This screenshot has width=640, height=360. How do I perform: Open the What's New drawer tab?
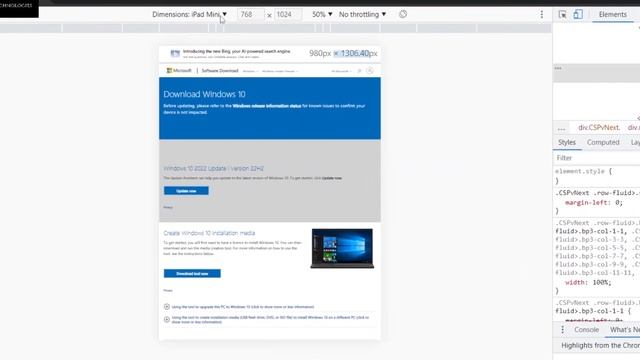coord(624,330)
